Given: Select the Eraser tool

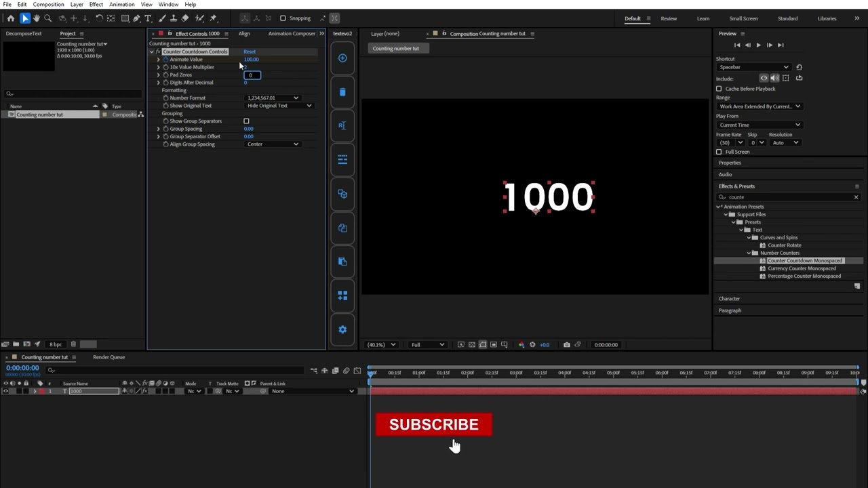Looking at the screenshot, I should click(185, 18).
